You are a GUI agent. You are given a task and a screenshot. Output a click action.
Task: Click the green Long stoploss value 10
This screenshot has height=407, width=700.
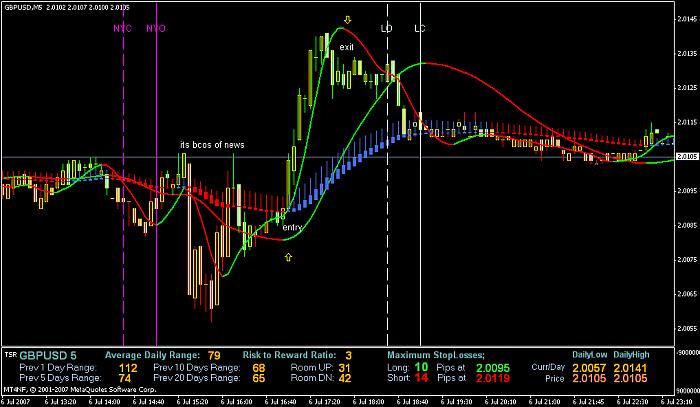(421, 367)
